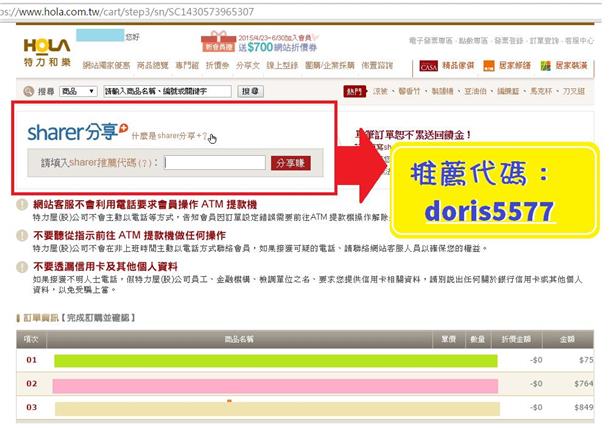Open the 團購/企業採購 menu item
Image resolution: width=610 pixels, height=428 pixels.
(330, 65)
